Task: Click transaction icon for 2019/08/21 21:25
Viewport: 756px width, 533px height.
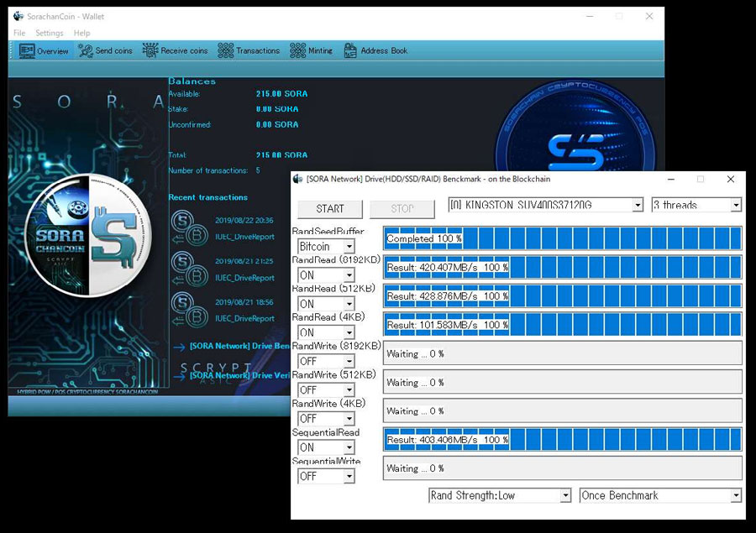Action: 190,269
